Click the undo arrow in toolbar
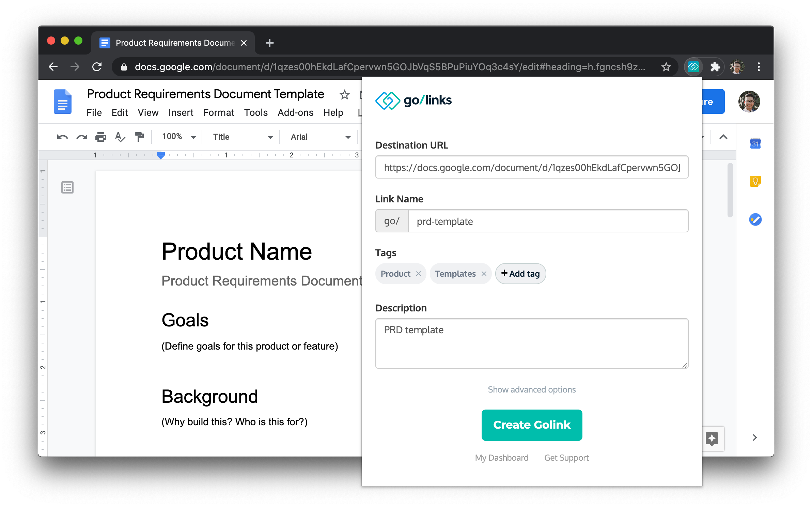Screen dimensions: 812x507 coord(62,137)
